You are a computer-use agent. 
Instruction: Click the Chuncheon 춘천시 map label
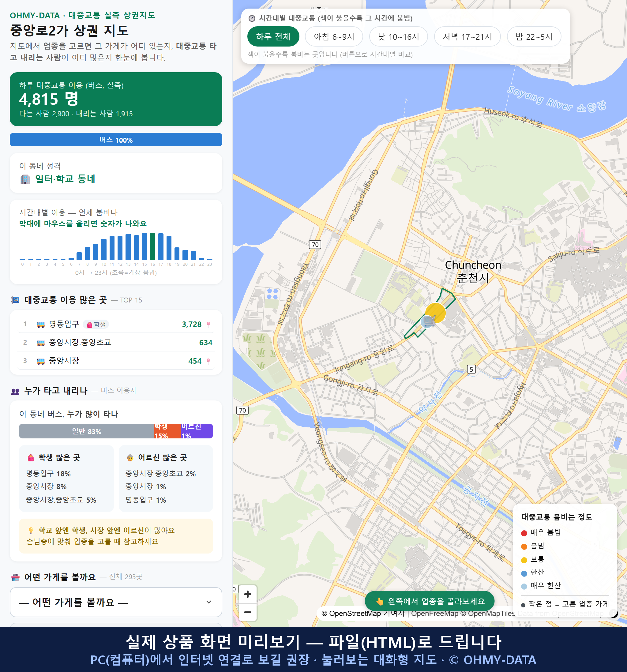click(x=473, y=272)
